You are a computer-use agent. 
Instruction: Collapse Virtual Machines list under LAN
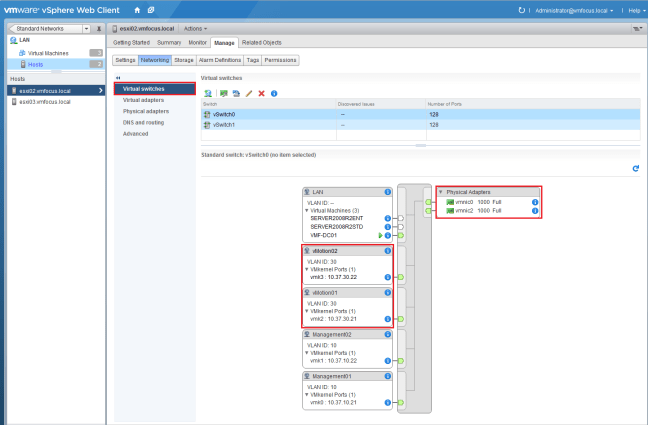308,210
